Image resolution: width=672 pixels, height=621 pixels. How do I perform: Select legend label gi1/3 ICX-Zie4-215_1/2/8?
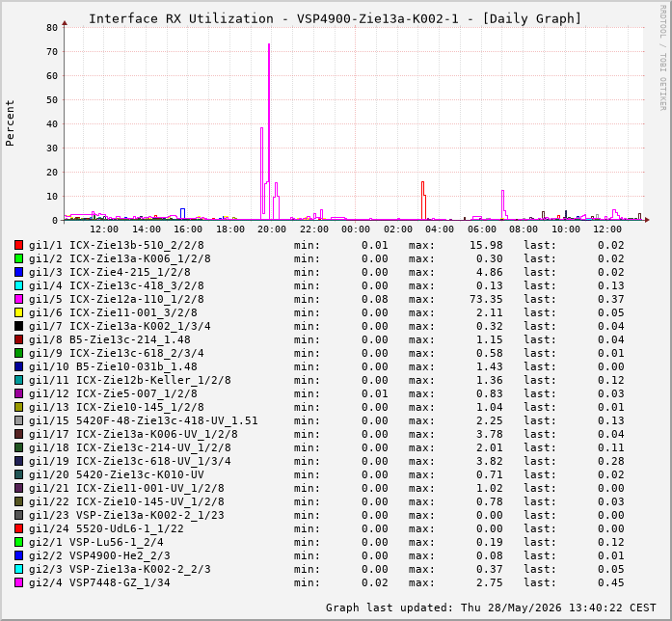[x=110, y=272]
